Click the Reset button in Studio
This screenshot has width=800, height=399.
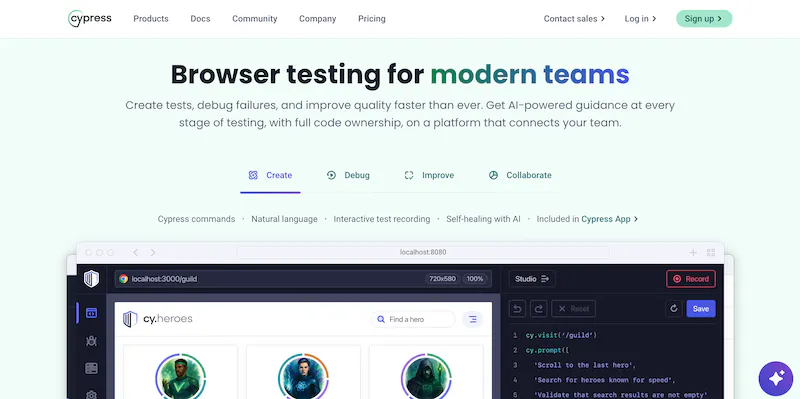click(x=573, y=309)
